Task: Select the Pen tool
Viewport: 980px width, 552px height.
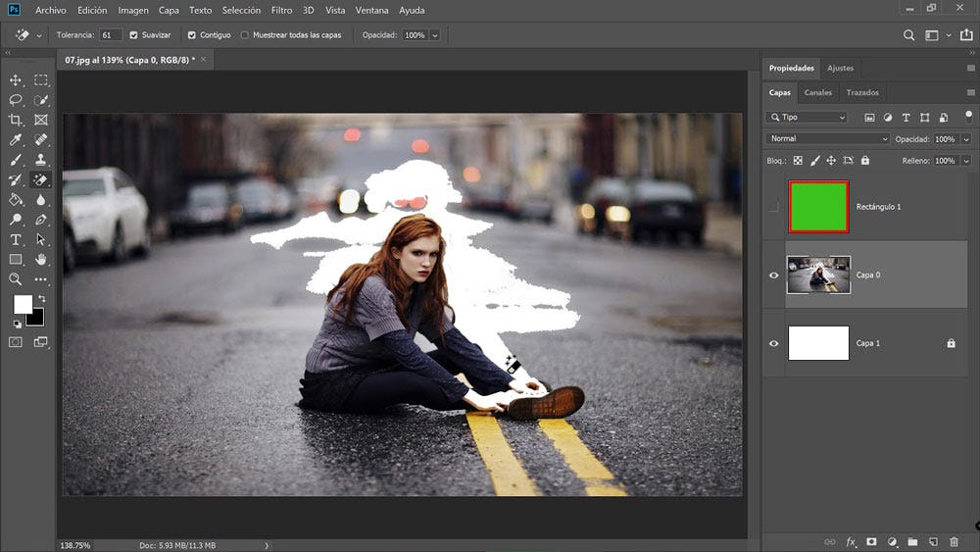Action: click(x=40, y=220)
